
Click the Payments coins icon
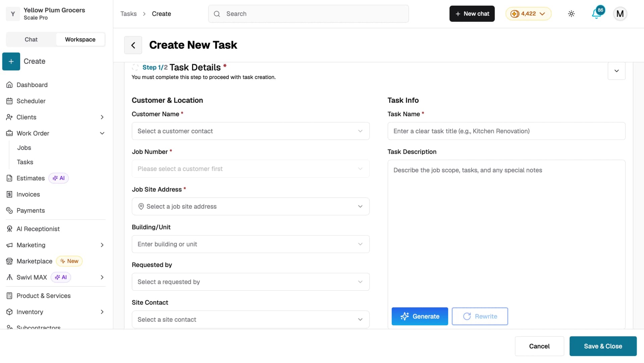click(9, 211)
